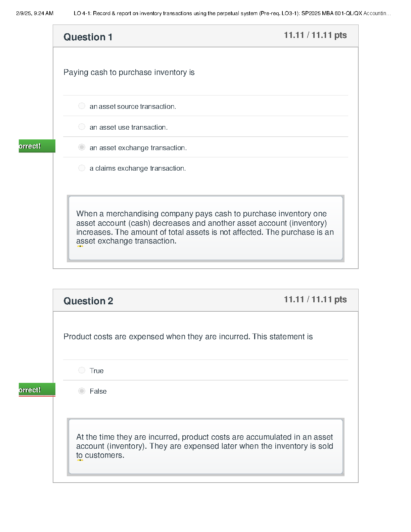Select the True radio button

82,370
